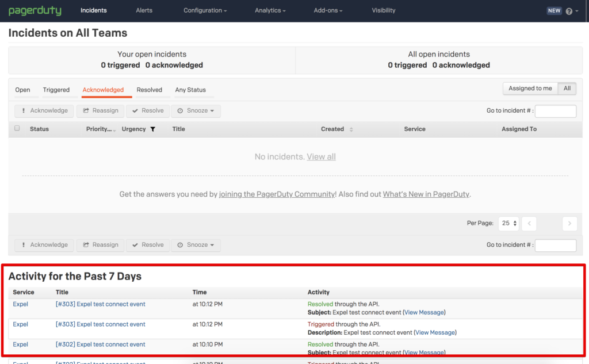Screen dimensions: 589x364
Task: Focus the bottom Go to incident field
Action: tap(556, 246)
